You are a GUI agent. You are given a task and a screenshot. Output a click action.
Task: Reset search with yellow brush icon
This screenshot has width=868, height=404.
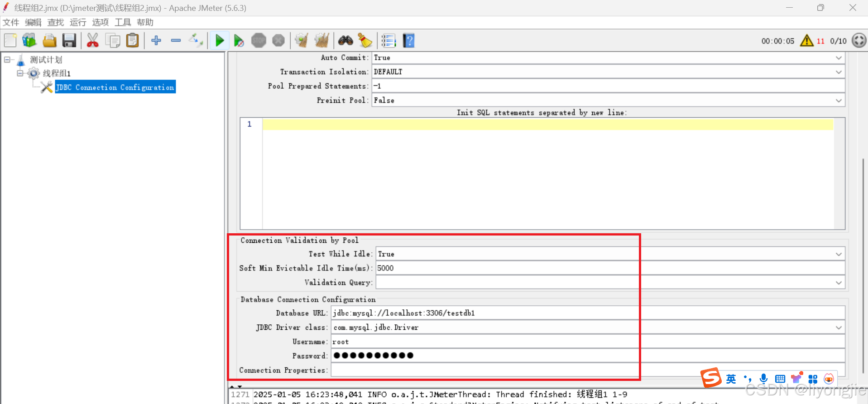[365, 41]
